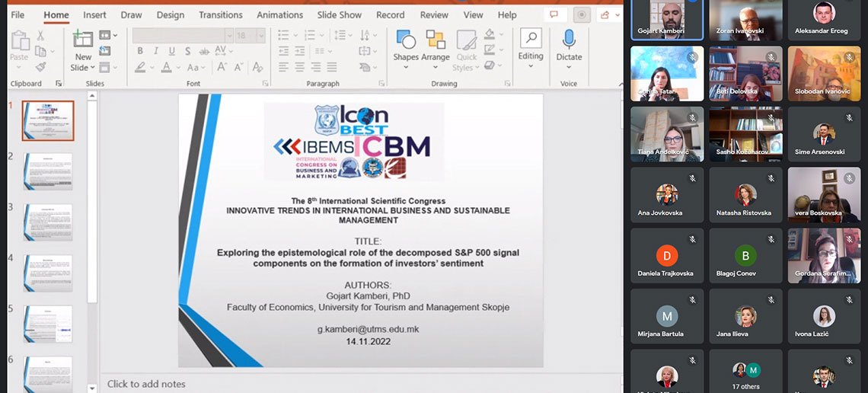Viewport: 868px width, 393px height.
Task: Apply the Text Highlight Color pen
Action: (140, 67)
